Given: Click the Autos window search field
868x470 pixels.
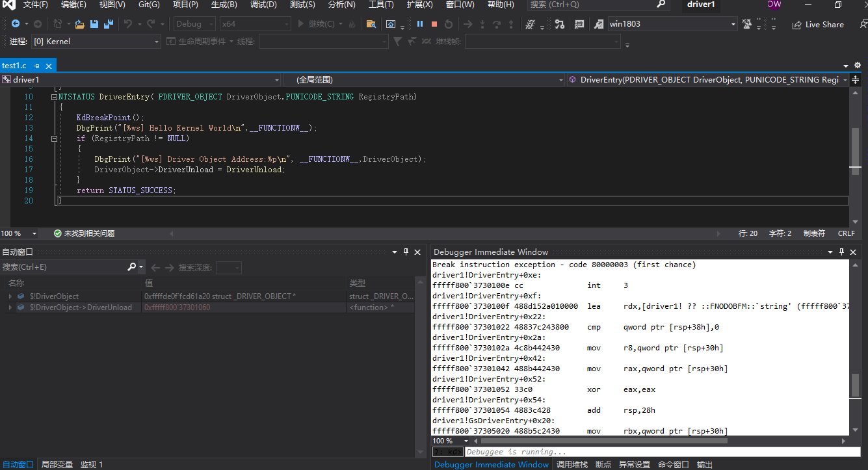Looking at the screenshot, I should tap(64, 267).
